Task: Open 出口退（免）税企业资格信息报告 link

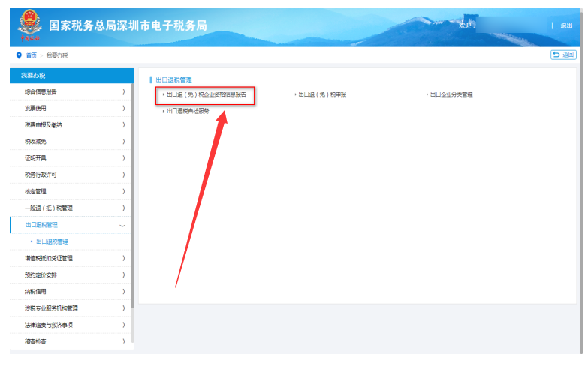Action: point(206,94)
